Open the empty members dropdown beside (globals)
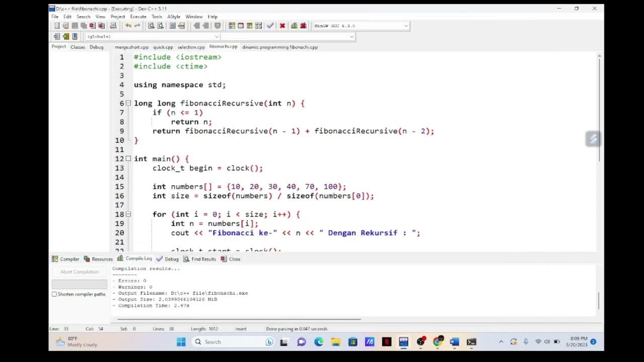This screenshot has height=362, width=644. [x=288, y=36]
